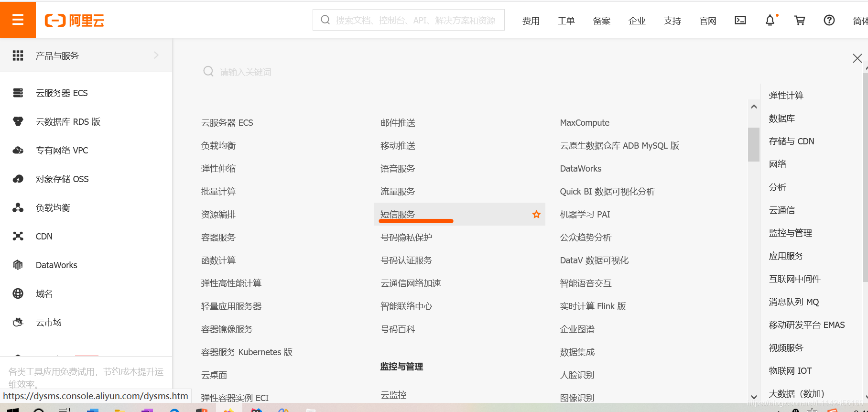The image size is (868, 412).
Task: Open 函数计算 link
Action: pyautogui.click(x=218, y=260)
